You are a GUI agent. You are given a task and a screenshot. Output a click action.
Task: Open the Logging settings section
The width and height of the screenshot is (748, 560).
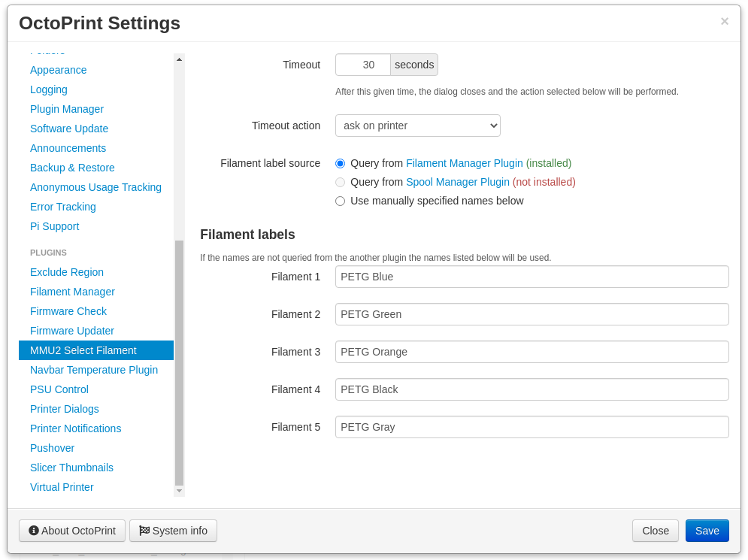[49, 89]
